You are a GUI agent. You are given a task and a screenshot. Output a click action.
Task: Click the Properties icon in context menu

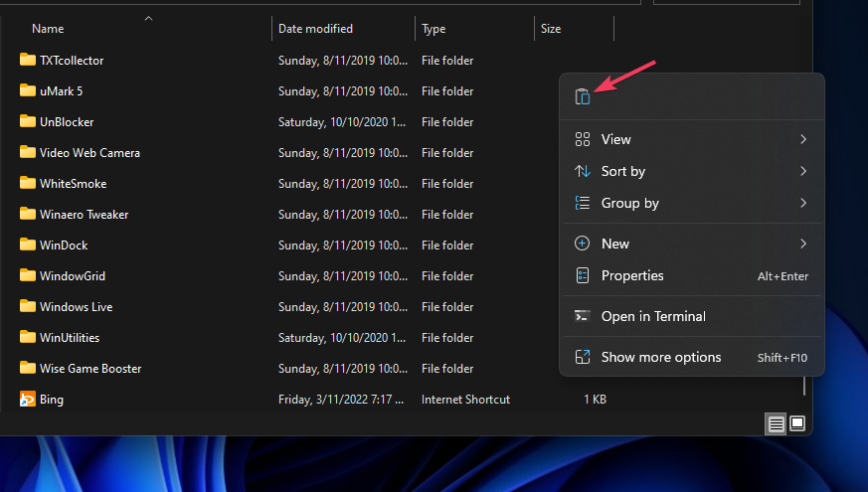click(583, 275)
